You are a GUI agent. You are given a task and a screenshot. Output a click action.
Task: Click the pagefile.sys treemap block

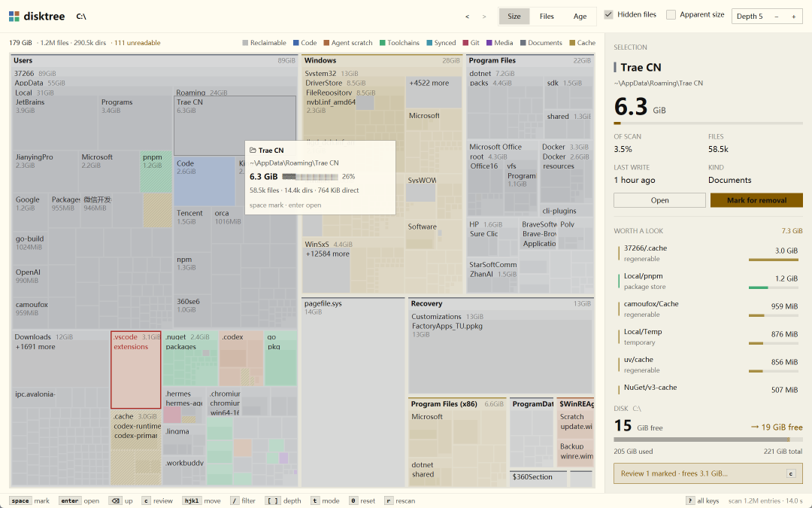[x=353, y=392]
